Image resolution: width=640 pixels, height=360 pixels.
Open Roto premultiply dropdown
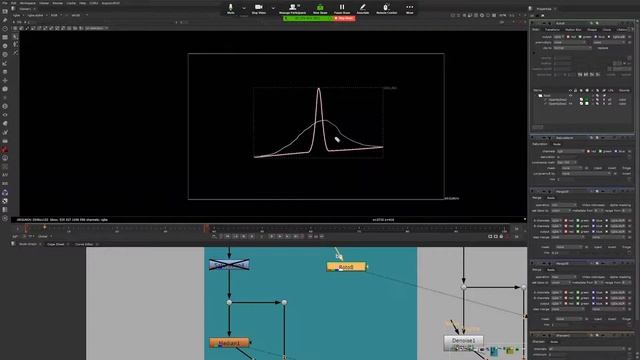point(571,42)
